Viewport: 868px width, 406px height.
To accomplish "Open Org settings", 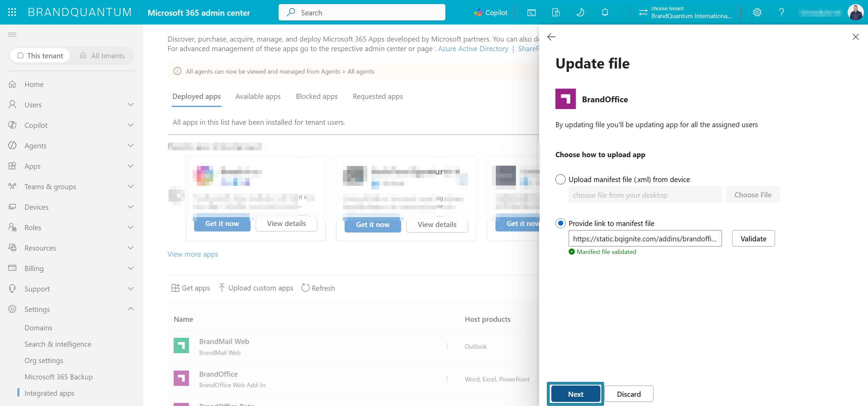I will [44, 360].
